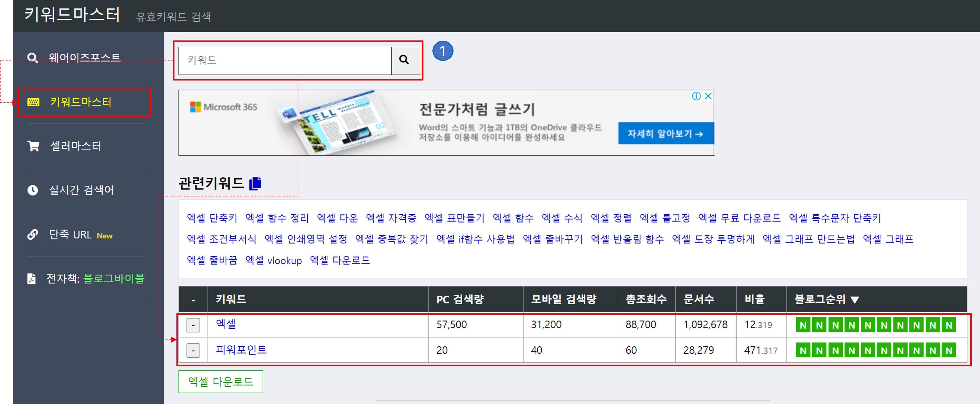Click the shopping cart icon
980x404 pixels.
33,146
